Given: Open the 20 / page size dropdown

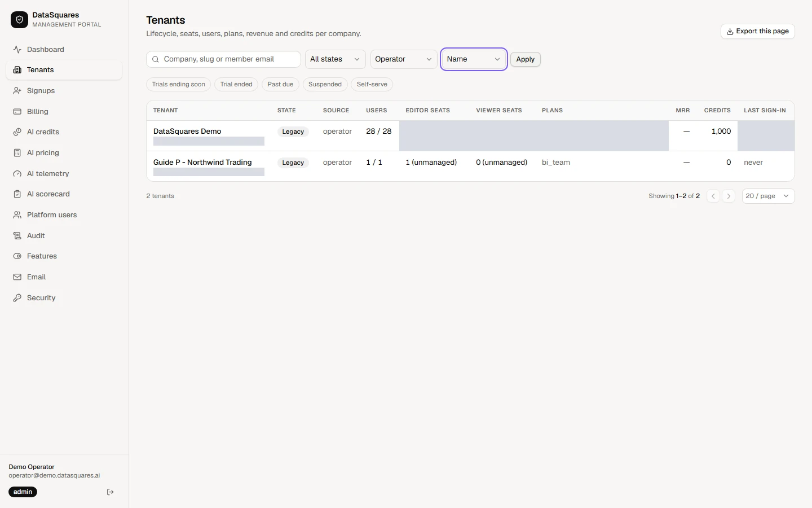Looking at the screenshot, I should (x=769, y=196).
